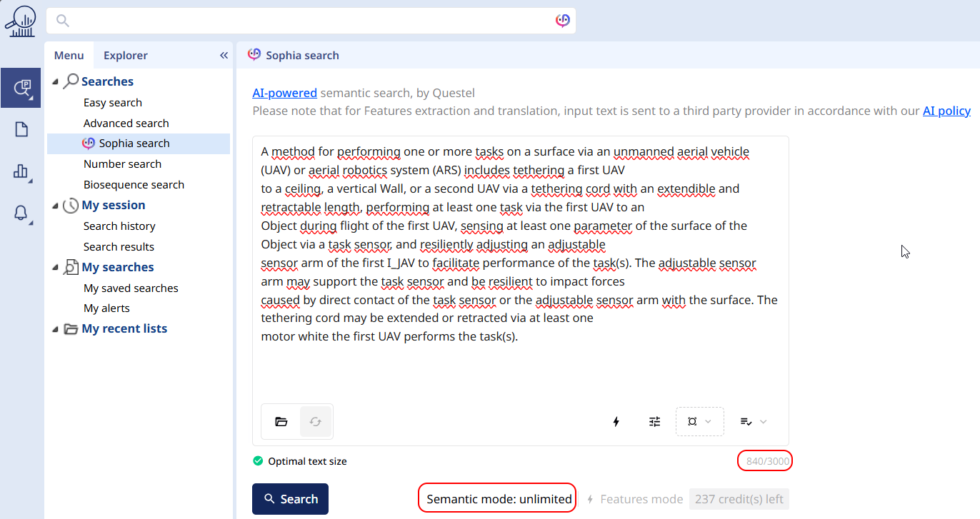
Task: Click the Sophia AI icon in top search bar
Action: click(x=563, y=21)
